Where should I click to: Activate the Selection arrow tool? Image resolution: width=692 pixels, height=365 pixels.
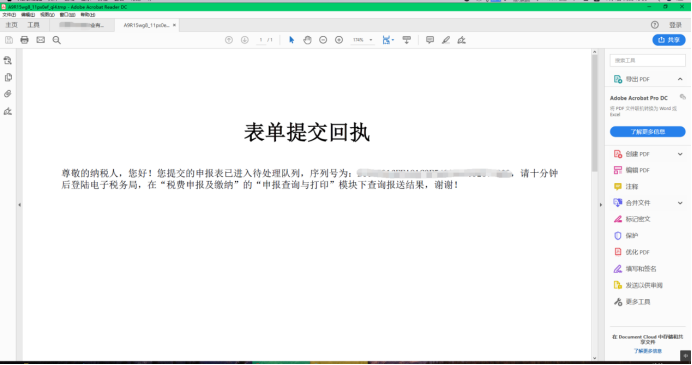pyautogui.click(x=291, y=40)
